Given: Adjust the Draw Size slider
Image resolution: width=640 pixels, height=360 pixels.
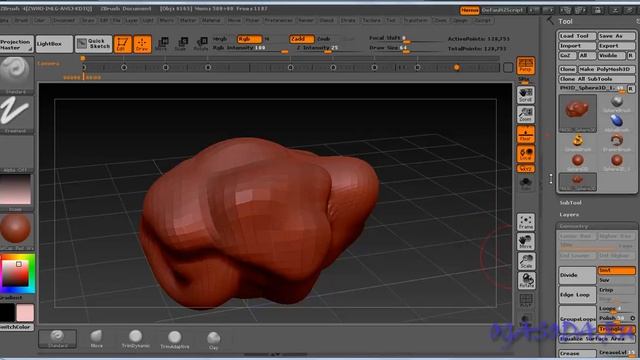Looking at the screenshot, I should pyautogui.click(x=404, y=48).
